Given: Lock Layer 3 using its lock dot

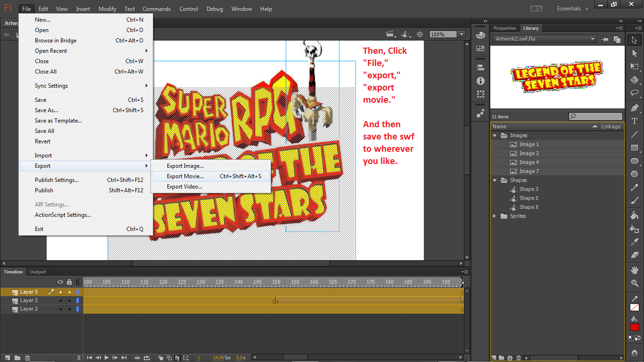Looking at the screenshot, I should tap(69, 301).
